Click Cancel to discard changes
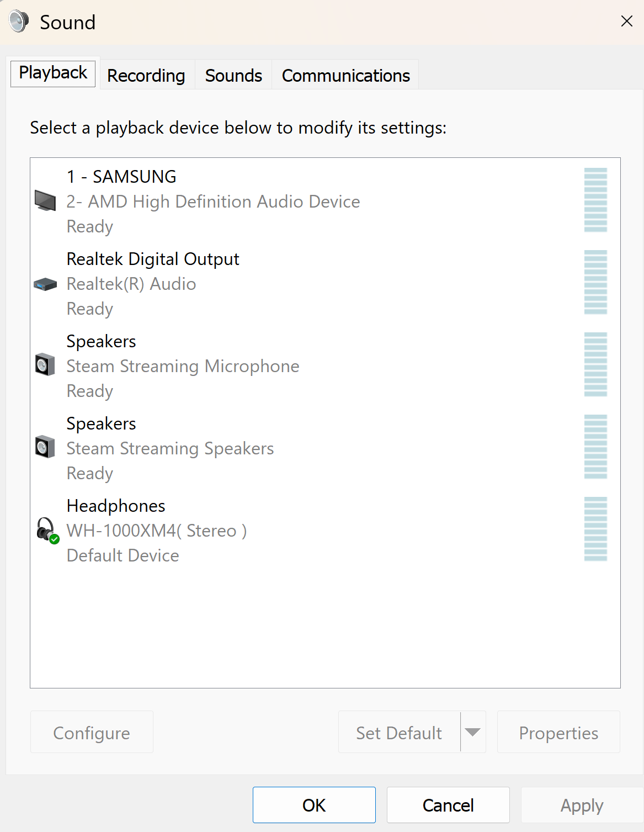644x832 pixels. (448, 805)
